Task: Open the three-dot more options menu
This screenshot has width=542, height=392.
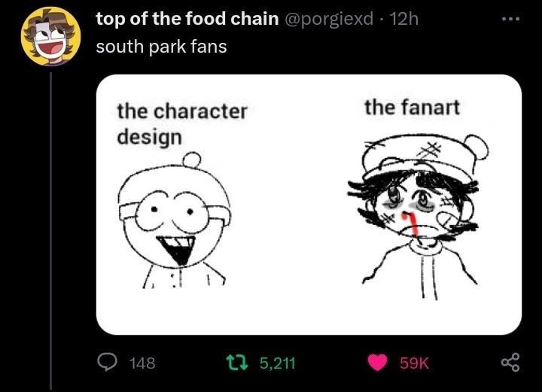Action: tap(510, 19)
